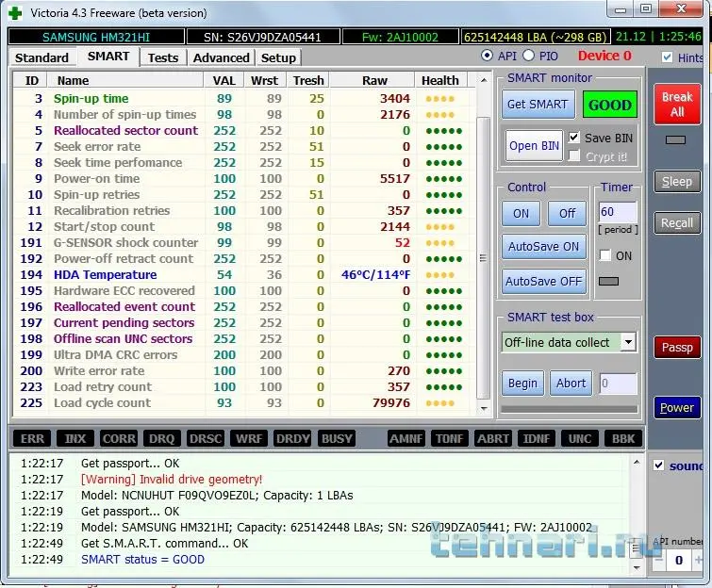Open the Tests tab

(163, 58)
